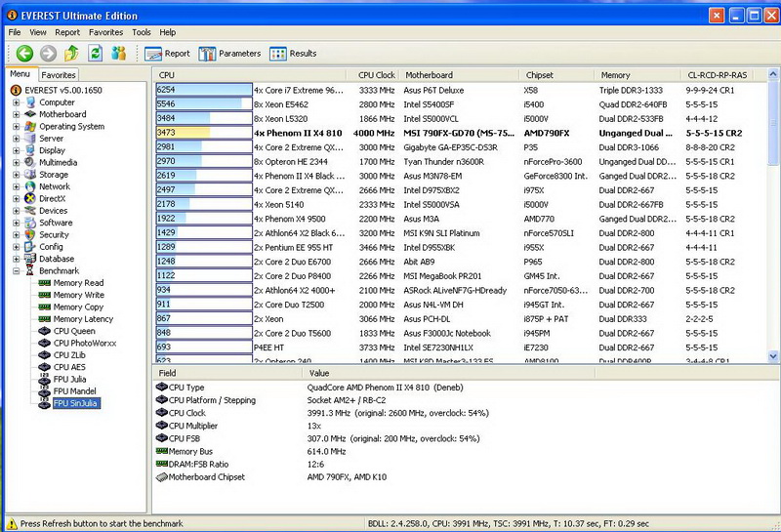This screenshot has width=781, height=532.
Task: Open the Report toolbar button
Action: coord(167,54)
